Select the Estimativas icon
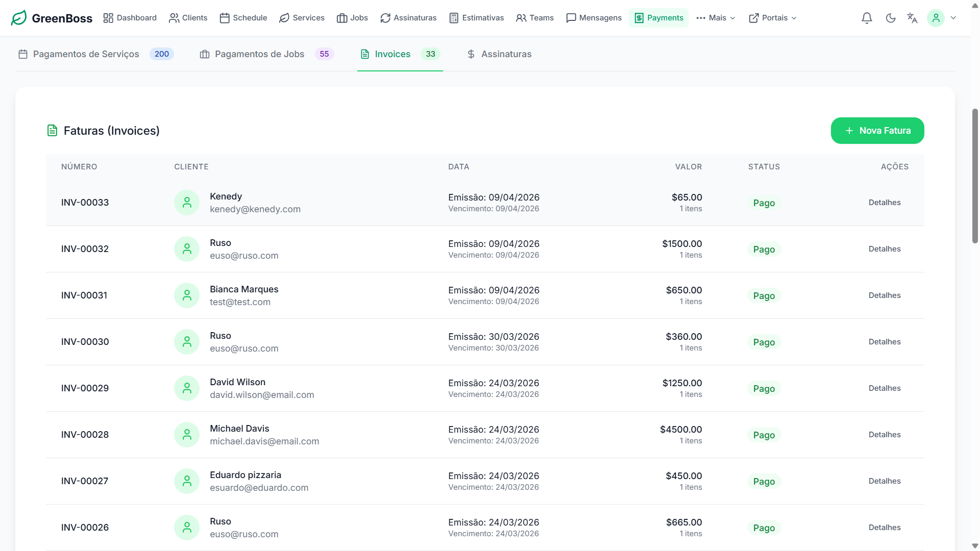This screenshot has height=551, width=980. 454,18
